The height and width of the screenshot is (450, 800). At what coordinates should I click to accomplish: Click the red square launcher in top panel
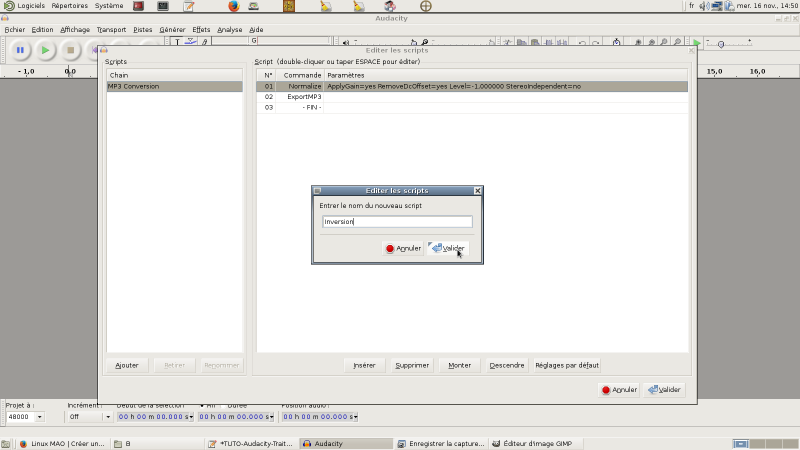coord(138,6)
